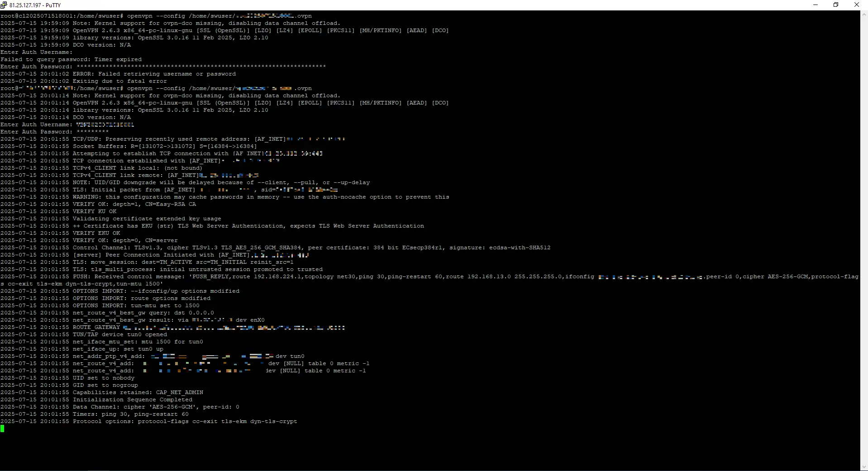Click the title bar text 81.25.127.197 - PuTTY
The height and width of the screenshot is (471, 868).
coord(35,5)
